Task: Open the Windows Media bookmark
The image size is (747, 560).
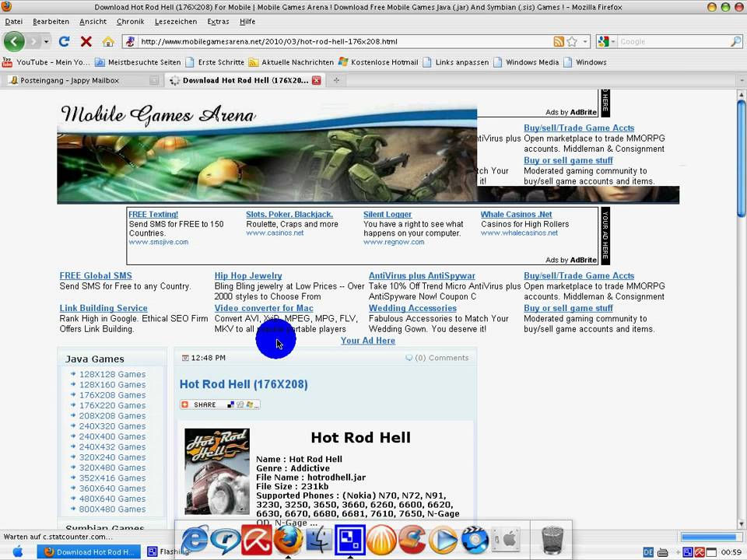Action: click(x=527, y=62)
